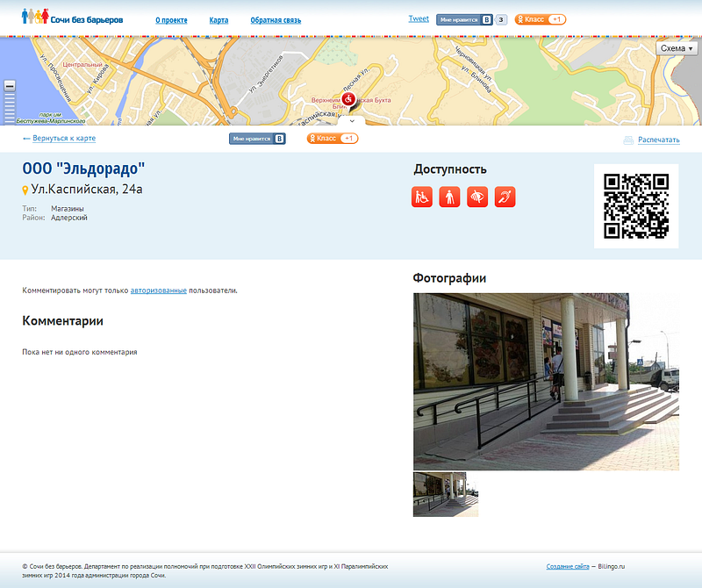Screen dimensions: 702x588
Task: Open the О проекте menu item
Action: pyautogui.click(x=171, y=20)
